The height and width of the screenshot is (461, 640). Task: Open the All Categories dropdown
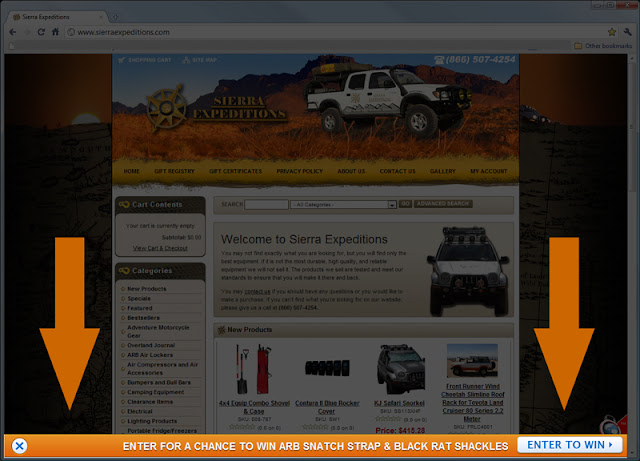(343, 204)
